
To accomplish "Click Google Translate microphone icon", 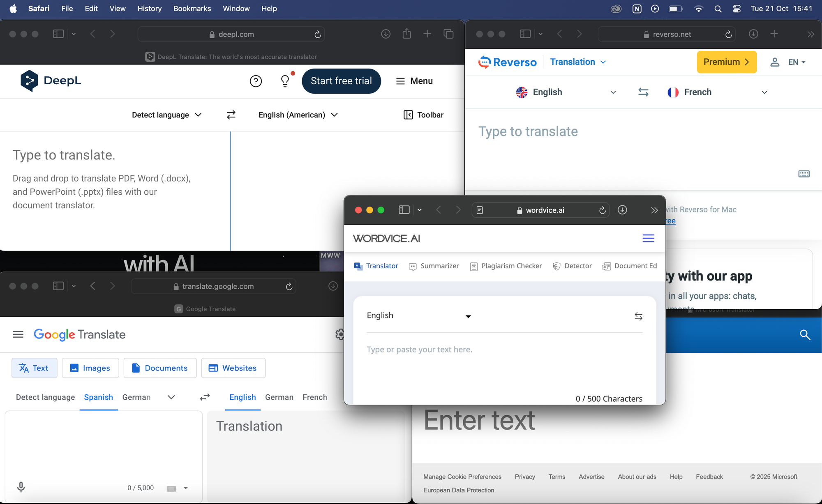I will (21, 487).
